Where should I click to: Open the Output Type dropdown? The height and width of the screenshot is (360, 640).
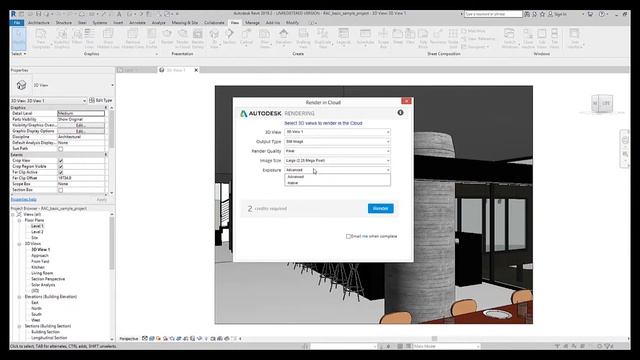pyautogui.click(x=337, y=142)
